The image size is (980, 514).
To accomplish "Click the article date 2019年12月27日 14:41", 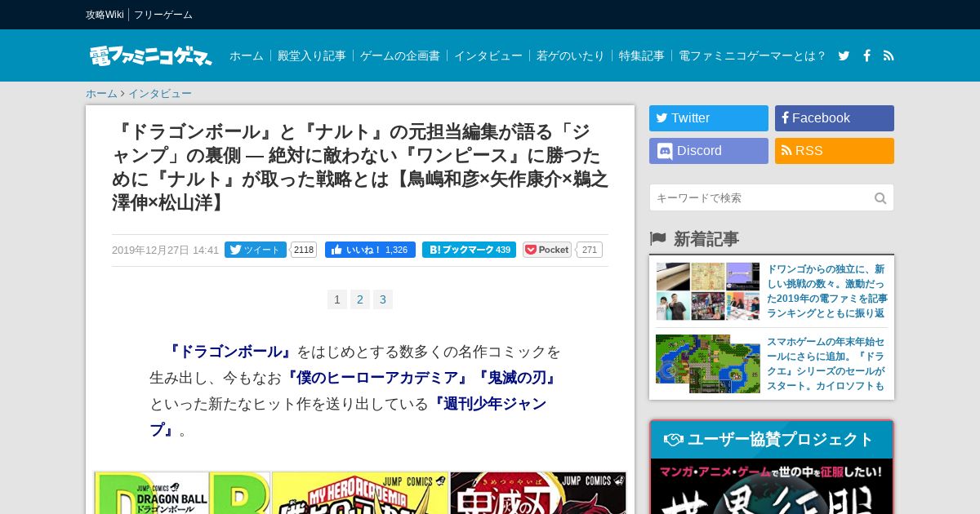I will [x=165, y=250].
